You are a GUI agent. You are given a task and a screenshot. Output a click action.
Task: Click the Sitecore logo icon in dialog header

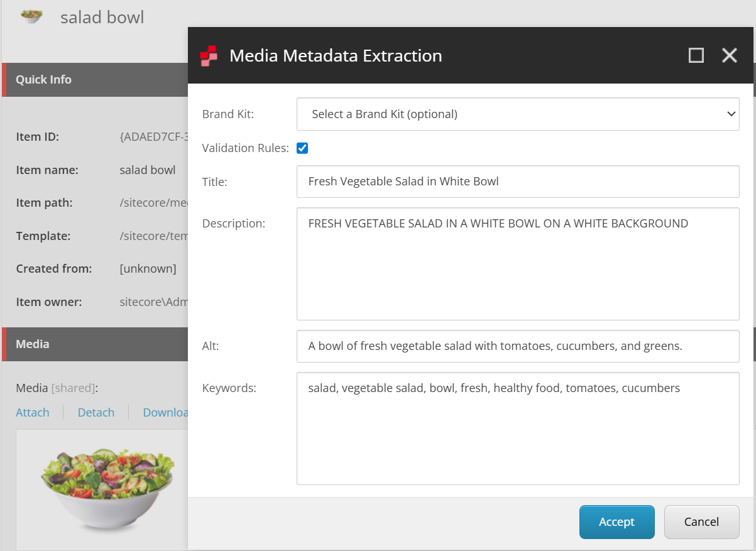(209, 56)
